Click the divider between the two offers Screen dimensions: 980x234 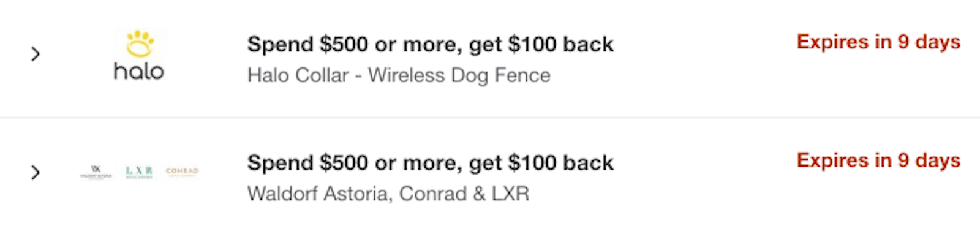coord(490,117)
